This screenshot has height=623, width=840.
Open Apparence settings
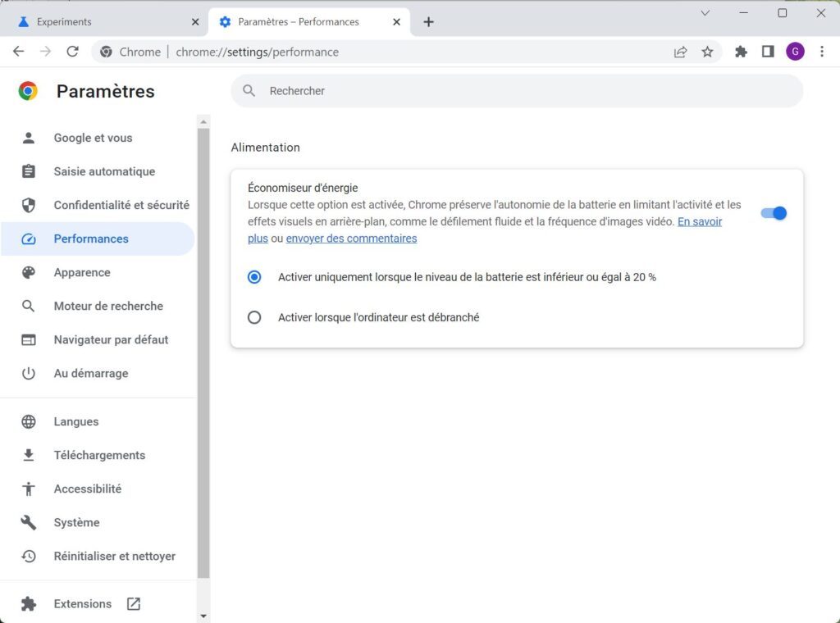98,272
